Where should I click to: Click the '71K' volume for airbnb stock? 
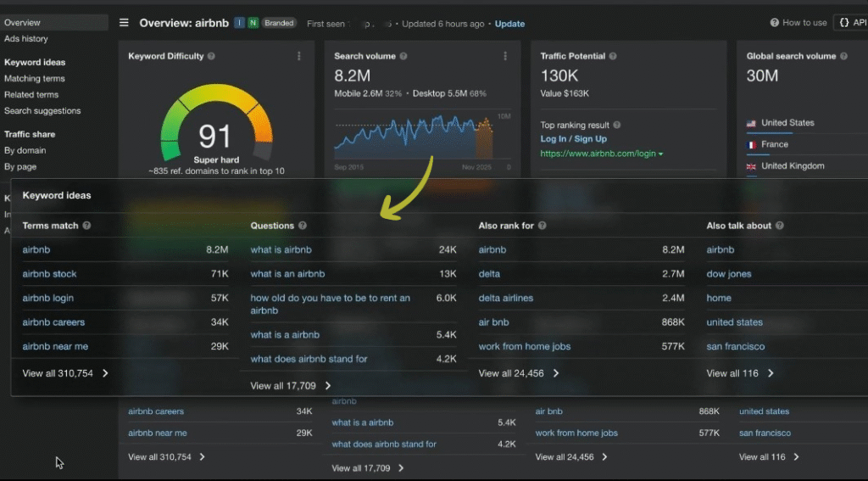220,274
